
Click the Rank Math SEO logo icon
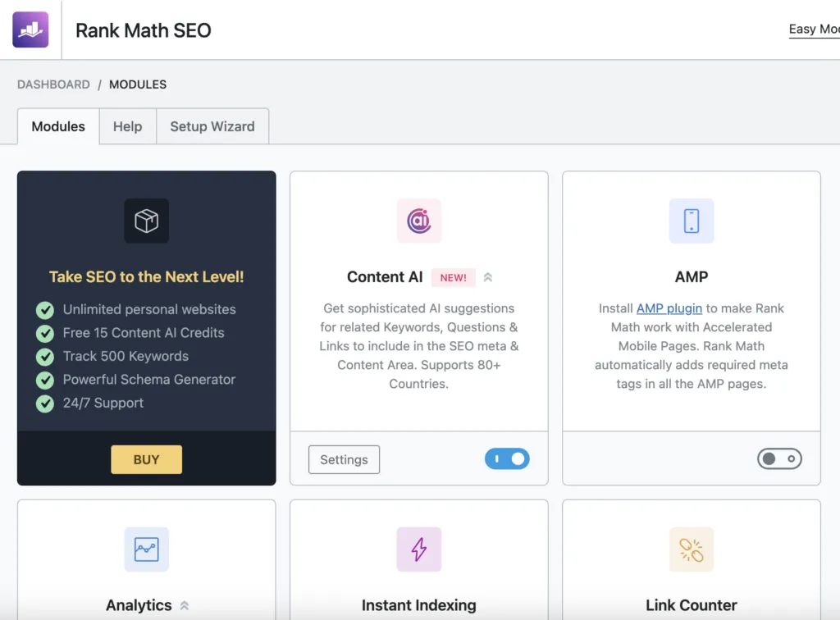(x=30, y=30)
